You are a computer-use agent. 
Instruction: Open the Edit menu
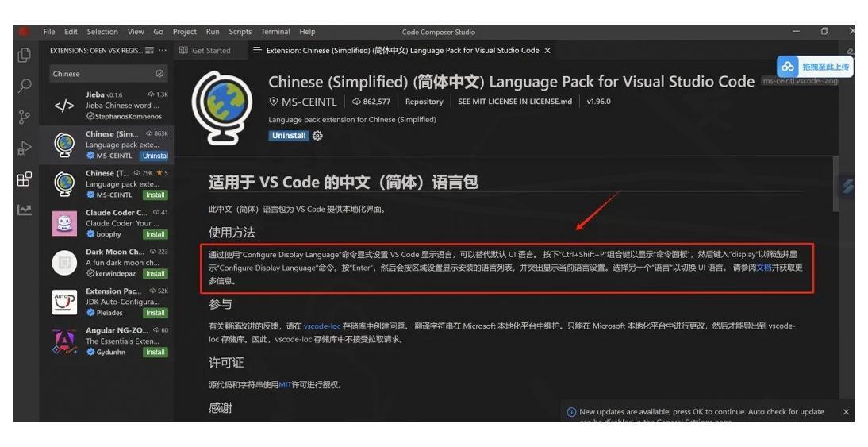coord(71,32)
